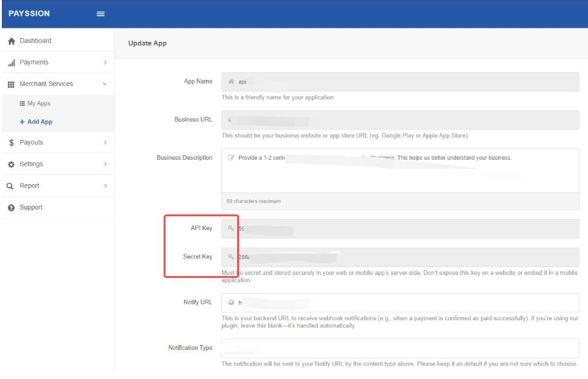588x379 pixels.
Task: Toggle the hamburger menu in header
Action: tap(100, 14)
